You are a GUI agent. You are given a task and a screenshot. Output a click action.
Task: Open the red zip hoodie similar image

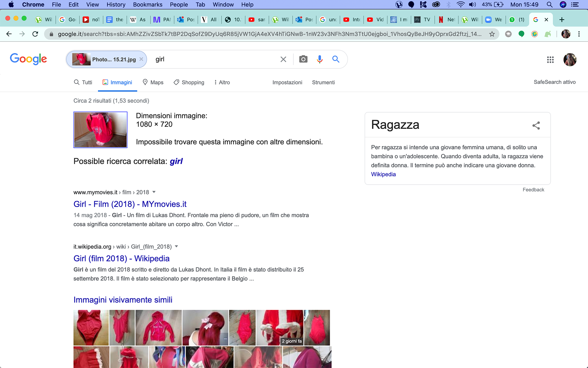[x=159, y=328]
